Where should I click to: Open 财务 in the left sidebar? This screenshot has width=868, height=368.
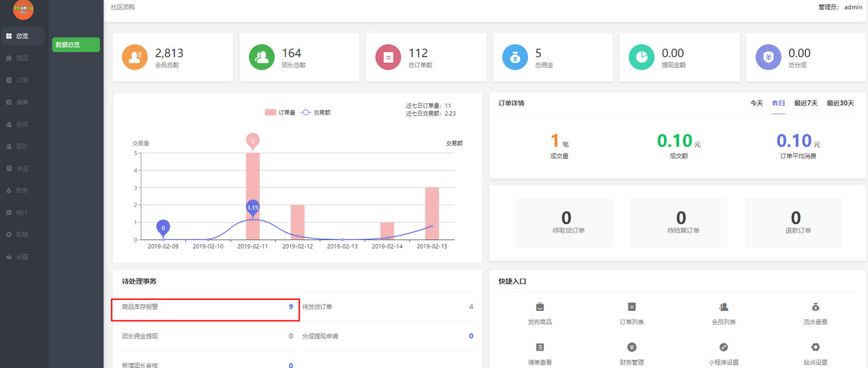tap(22, 190)
